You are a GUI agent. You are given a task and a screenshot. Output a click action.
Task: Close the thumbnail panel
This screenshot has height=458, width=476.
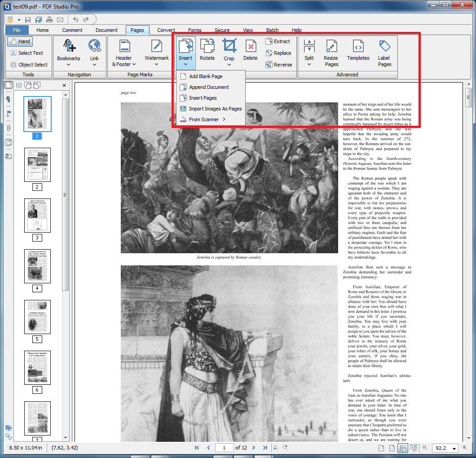coord(64,85)
